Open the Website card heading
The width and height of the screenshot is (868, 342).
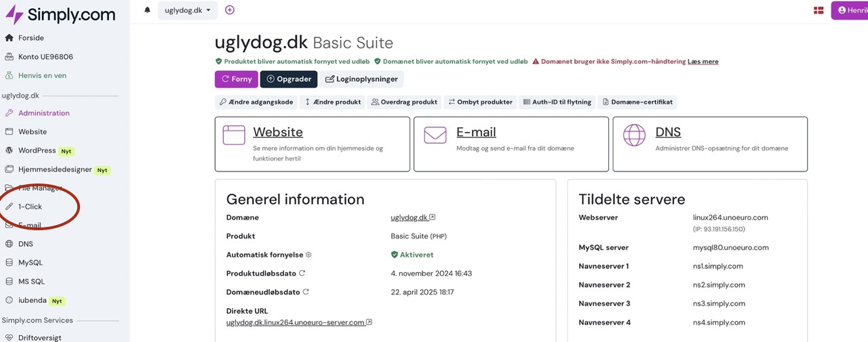click(x=277, y=132)
